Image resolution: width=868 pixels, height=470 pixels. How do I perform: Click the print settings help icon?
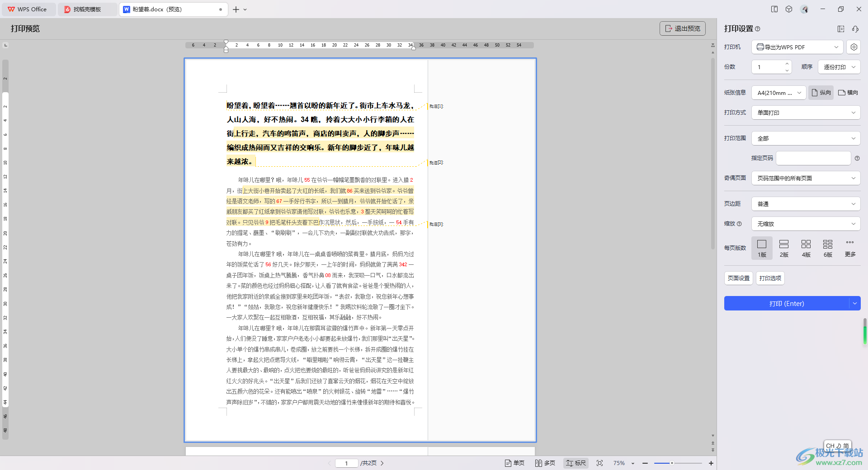[x=758, y=29]
